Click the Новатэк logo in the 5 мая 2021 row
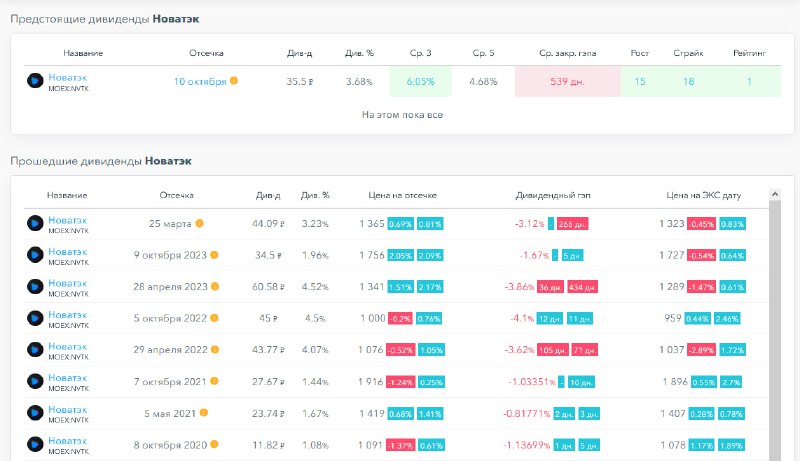800x461 pixels. click(35, 413)
